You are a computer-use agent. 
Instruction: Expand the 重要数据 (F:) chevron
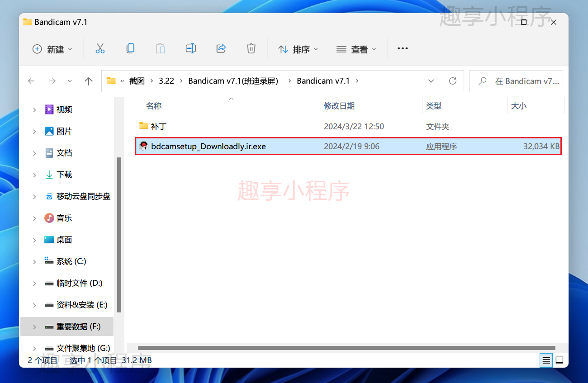pyautogui.click(x=34, y=327)
